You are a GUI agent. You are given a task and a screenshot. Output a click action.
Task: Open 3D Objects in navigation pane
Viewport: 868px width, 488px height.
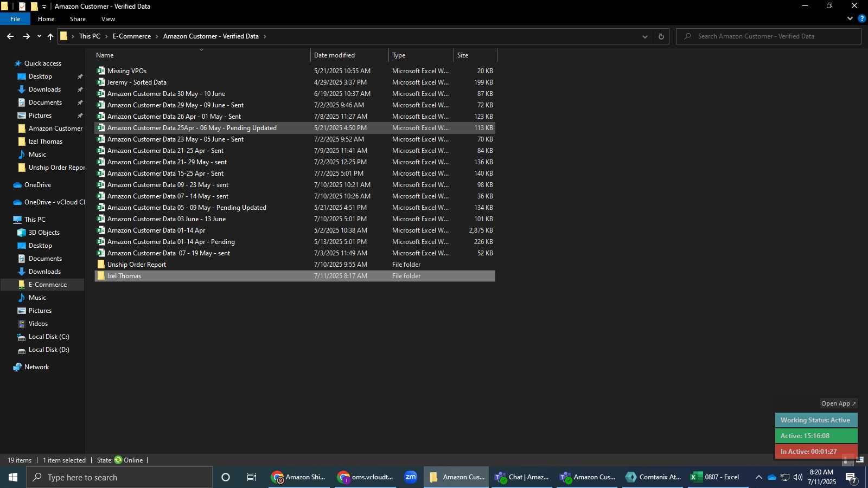[x=22, y=233]
